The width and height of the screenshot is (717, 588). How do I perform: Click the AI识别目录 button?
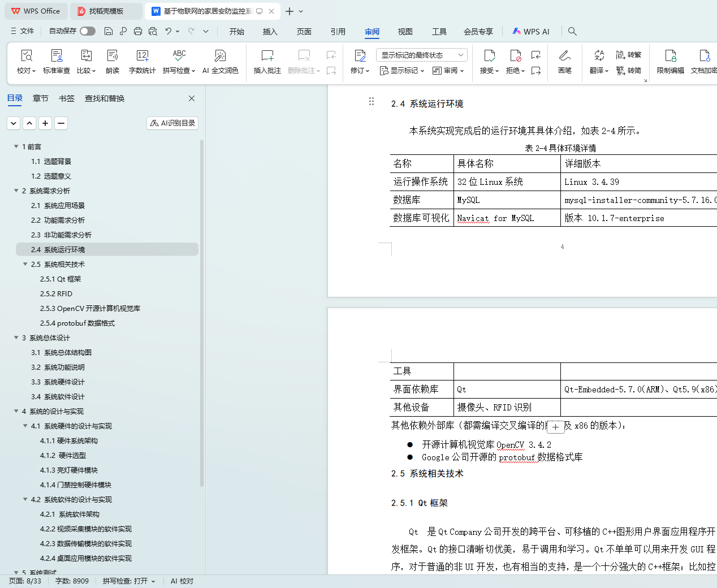[172, 123]
